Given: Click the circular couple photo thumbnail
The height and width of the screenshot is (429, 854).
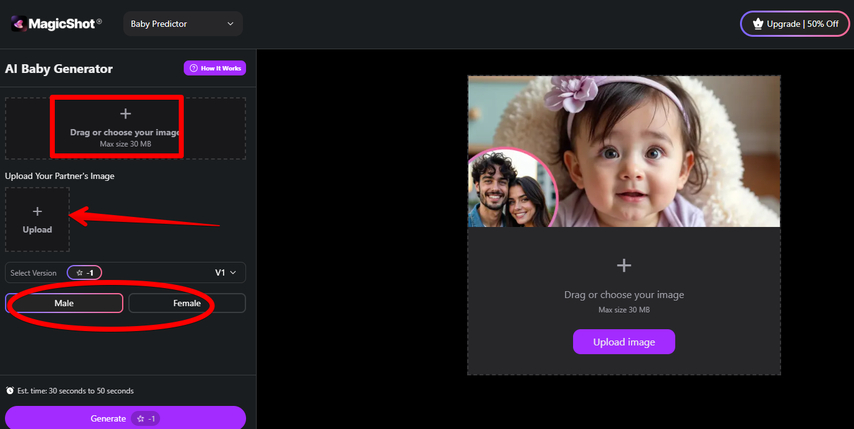Looking at the screenshot, I should (x=511, y=188).
